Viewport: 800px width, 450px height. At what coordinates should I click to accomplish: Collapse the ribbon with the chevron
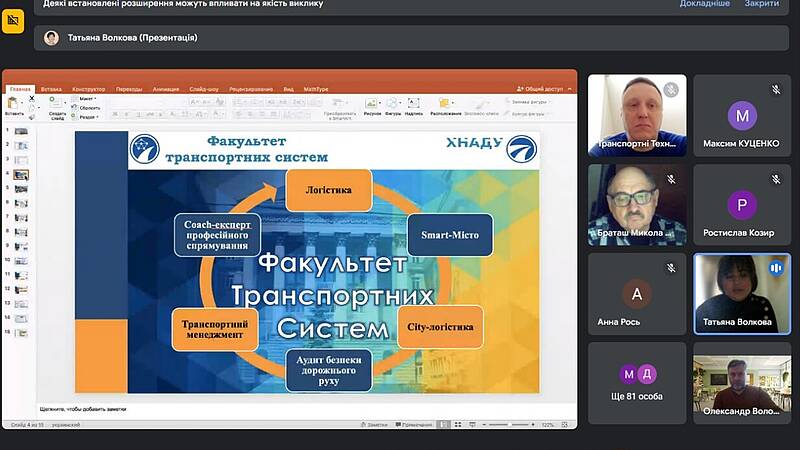point(570,89)
